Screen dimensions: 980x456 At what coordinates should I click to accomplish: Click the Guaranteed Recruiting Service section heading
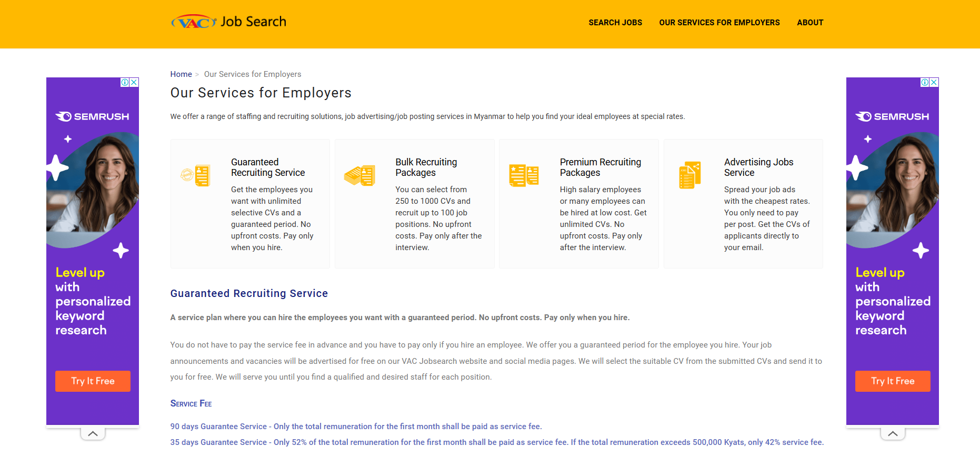pyautogui.click(x=249, y=293)
